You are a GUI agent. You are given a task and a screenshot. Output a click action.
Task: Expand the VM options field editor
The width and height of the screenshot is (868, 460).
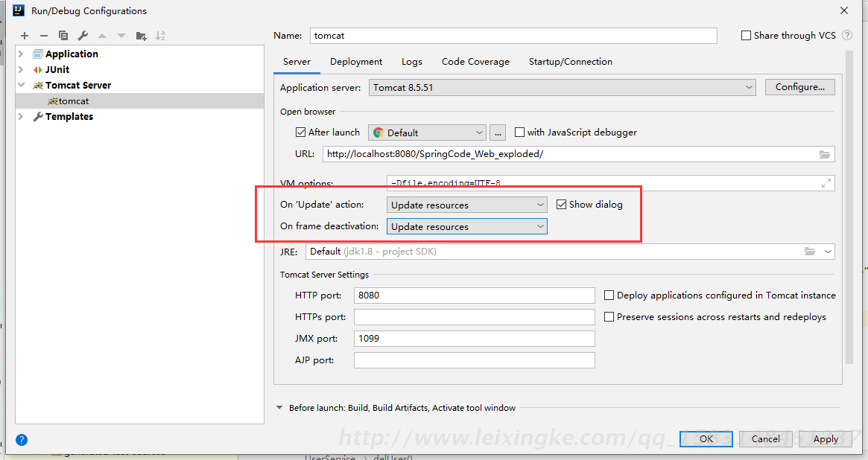pyautogui.click(x=826, y=183)
